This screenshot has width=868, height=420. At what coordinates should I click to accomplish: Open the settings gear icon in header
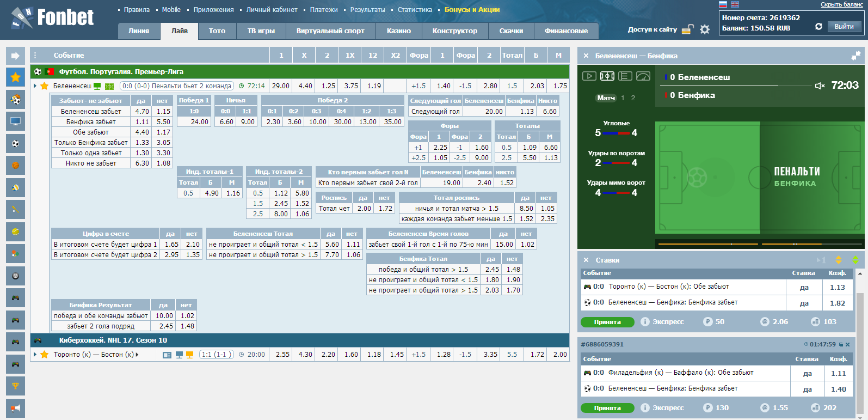[705, 29]
